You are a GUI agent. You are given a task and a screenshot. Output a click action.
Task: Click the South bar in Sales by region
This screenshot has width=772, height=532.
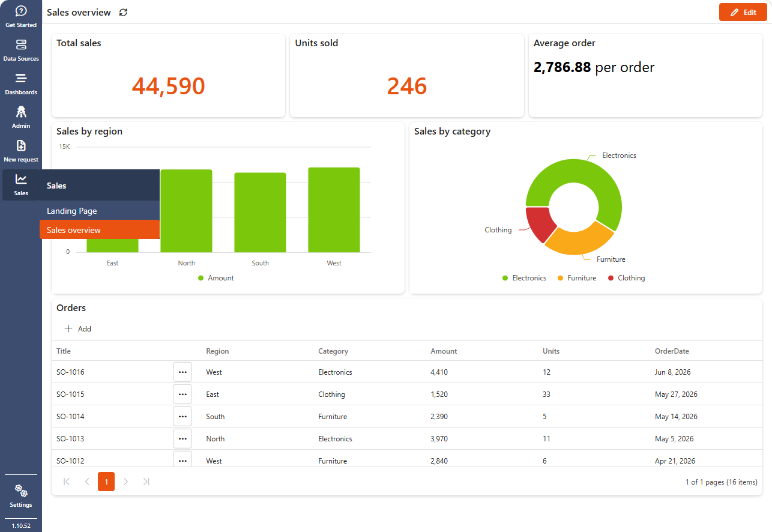coord(260,213)
